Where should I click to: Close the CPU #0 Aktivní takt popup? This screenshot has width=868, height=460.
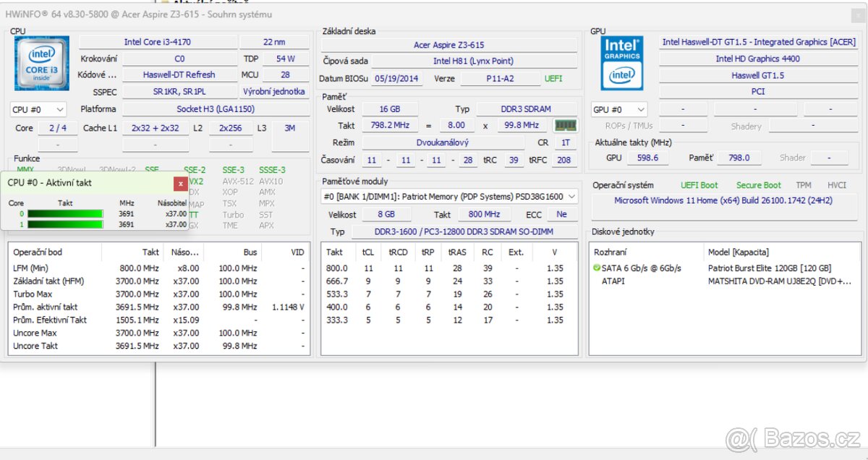180,183
